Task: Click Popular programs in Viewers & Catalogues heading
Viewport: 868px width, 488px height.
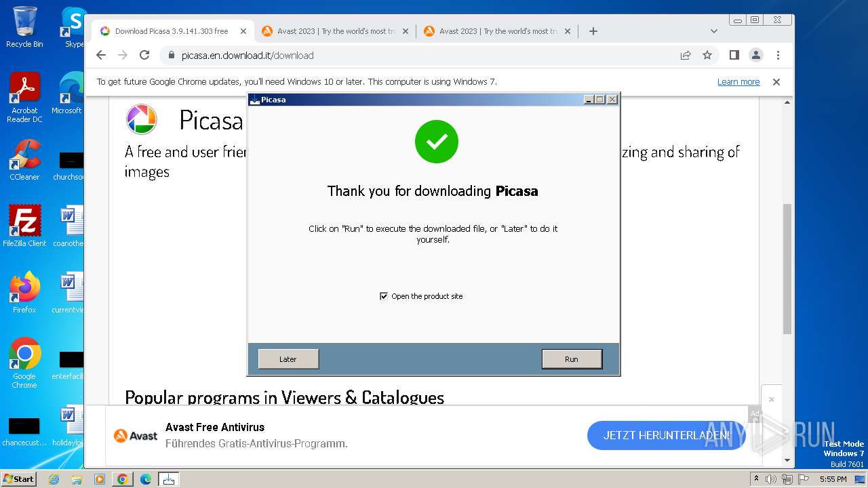Action: point(284,397)
